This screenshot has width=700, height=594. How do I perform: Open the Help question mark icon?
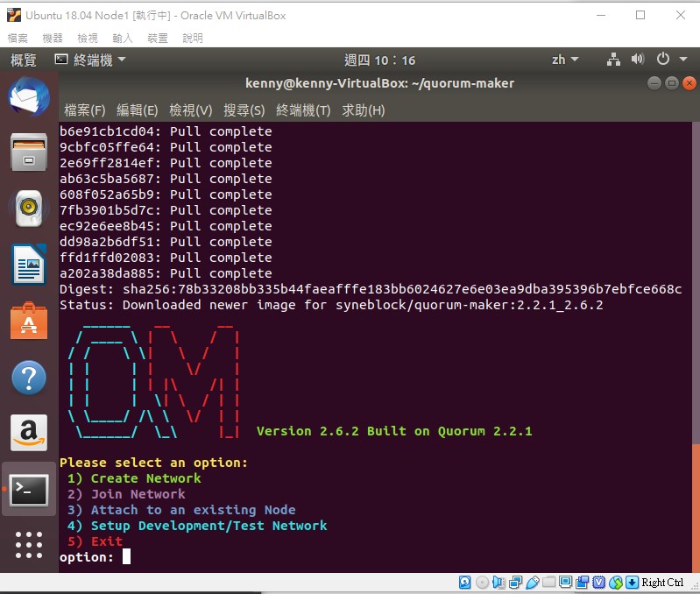click(x=29, y=378)
